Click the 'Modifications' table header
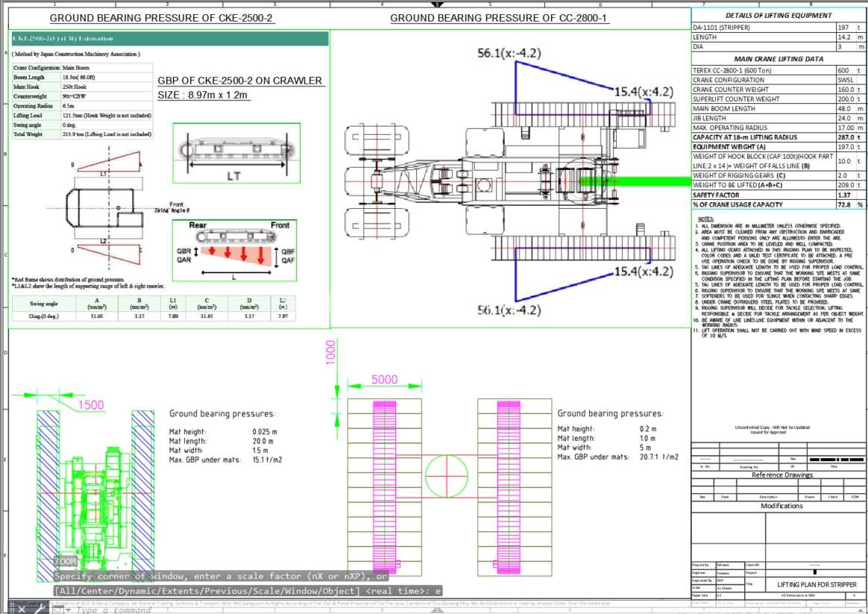Screen dimensions: 868x614 781,506
